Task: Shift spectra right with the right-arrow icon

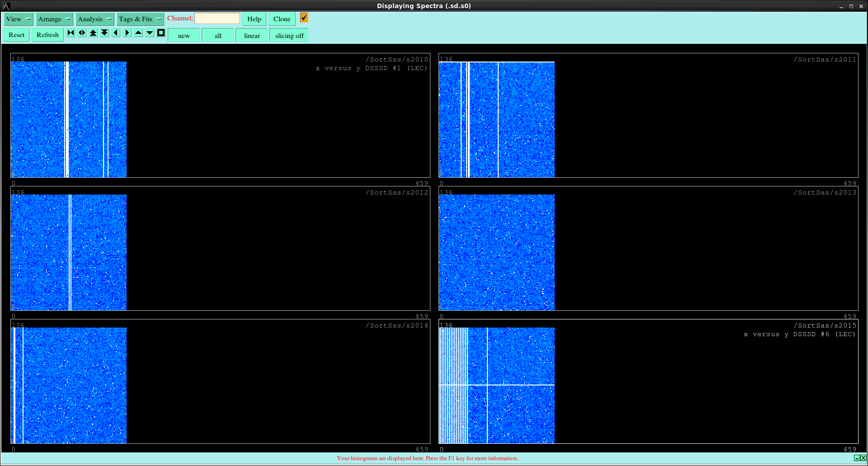Action: pyautogui.click(x=127, y=33)
